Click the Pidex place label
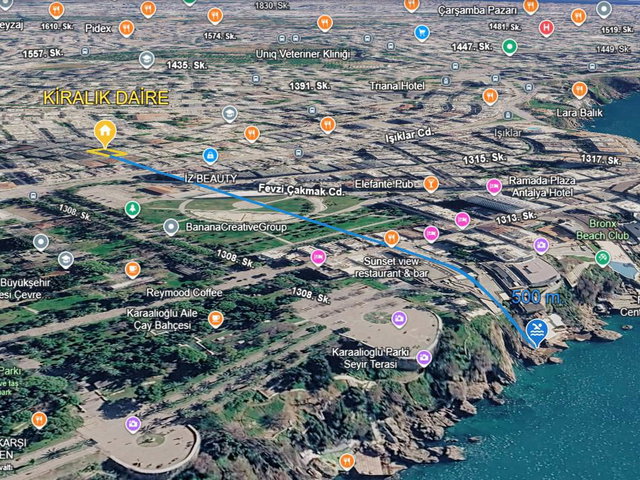 (98, 28)
